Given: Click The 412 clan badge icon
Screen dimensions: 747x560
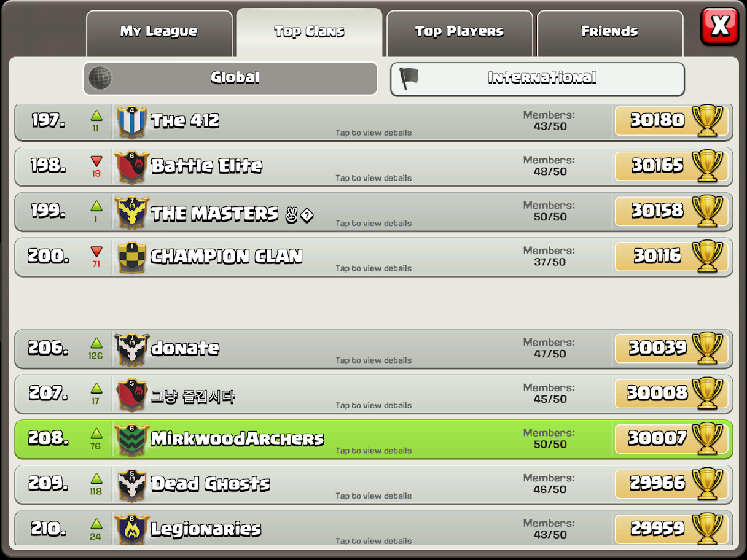Looking at the screenshot, I should pos(131,122).
